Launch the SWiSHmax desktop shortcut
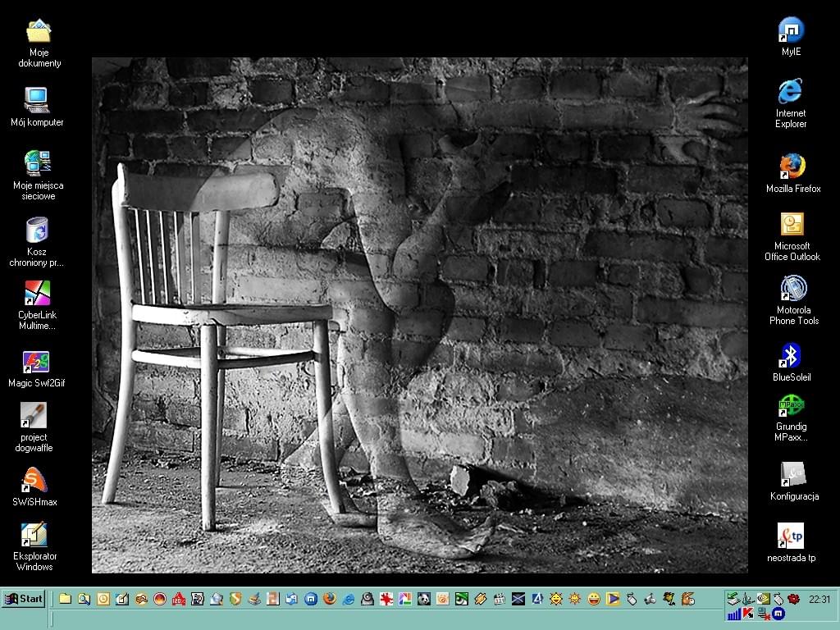This screenshot has height=630, width=840. pos(34,487)
